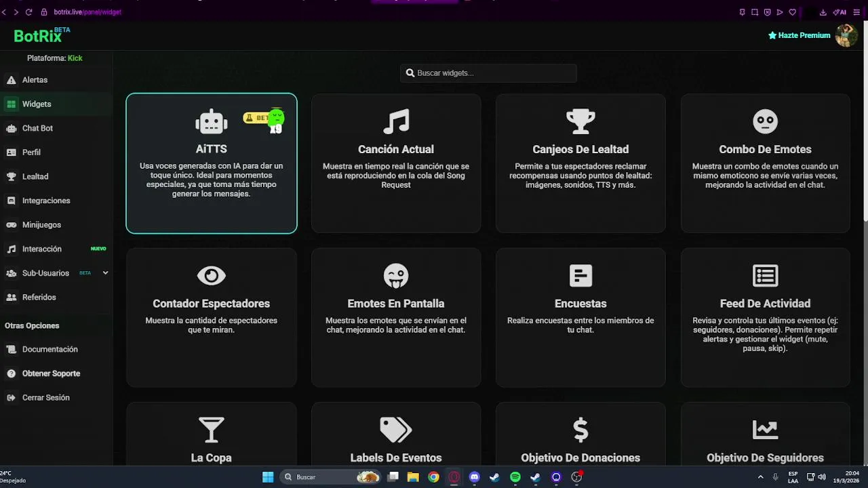Focus the Buscar widgets search field

pyautogui.click(x=488, y=73)
